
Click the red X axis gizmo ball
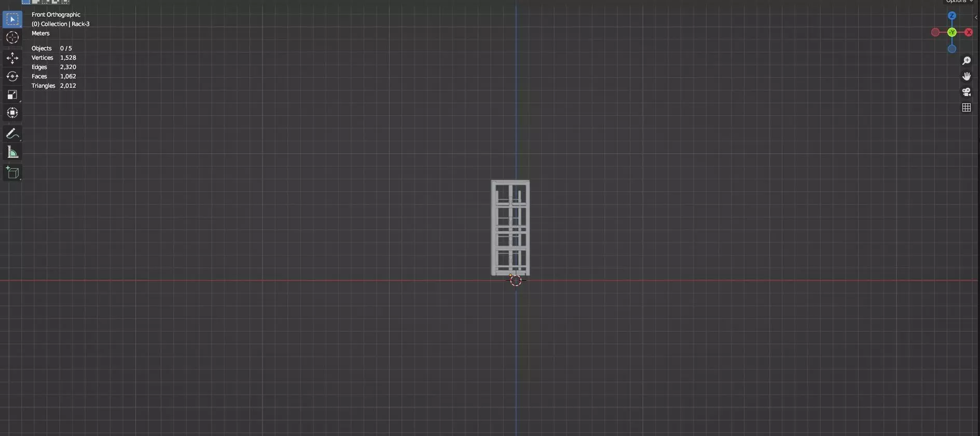(969, 32)
